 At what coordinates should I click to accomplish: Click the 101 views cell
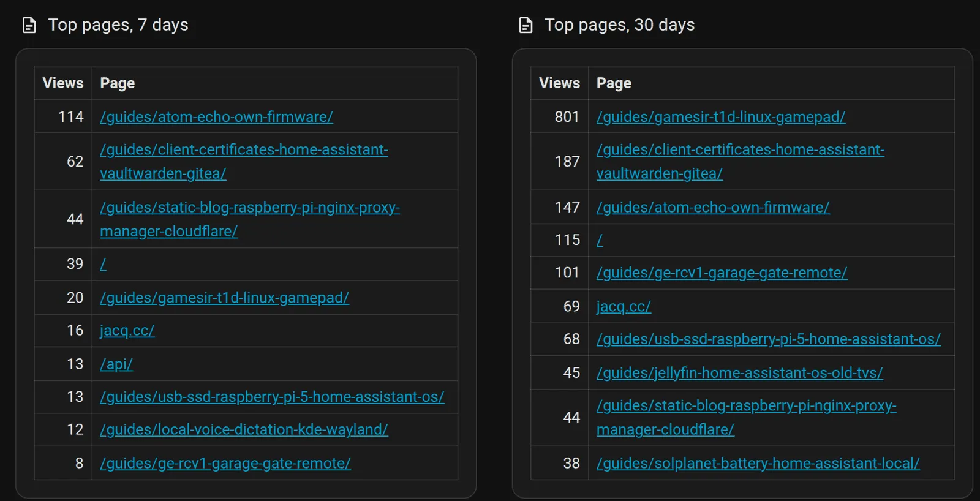pyautogui.click(x=559, y=273)
